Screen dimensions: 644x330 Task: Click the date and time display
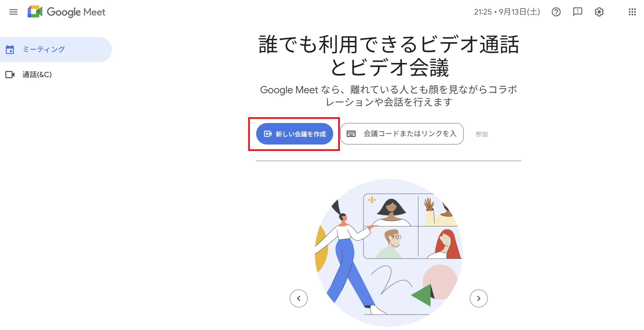point(507,12)
